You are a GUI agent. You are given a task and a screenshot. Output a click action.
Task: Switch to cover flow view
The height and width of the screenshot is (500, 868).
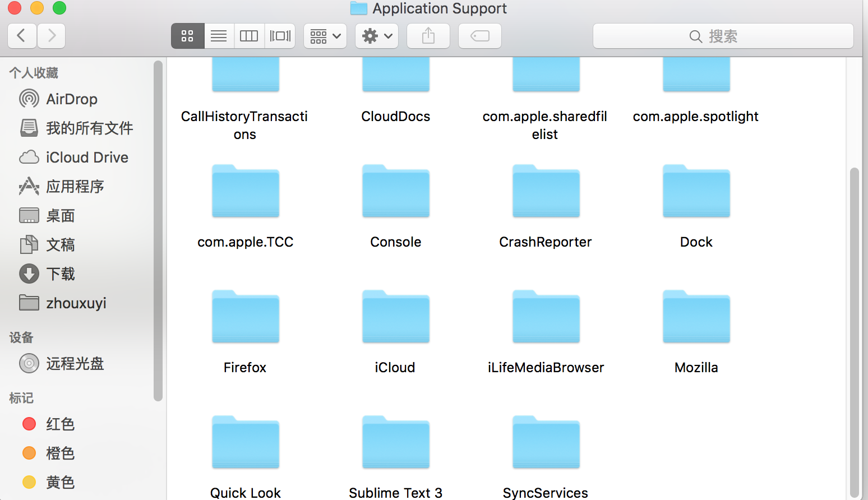tap(280, 35)
